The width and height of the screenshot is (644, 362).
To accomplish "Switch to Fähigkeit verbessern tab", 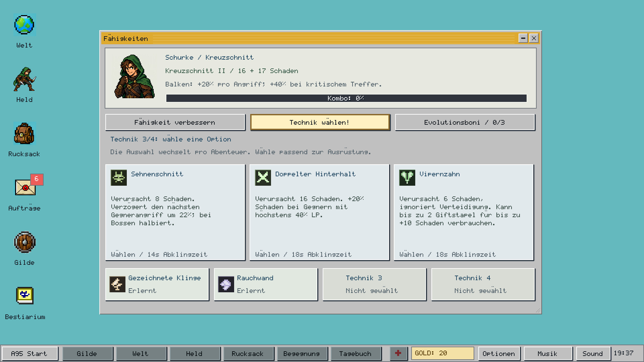I will click(175, 122).
